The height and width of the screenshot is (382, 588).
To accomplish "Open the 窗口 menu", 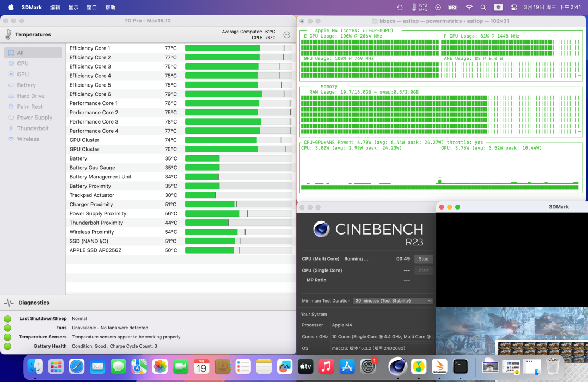I will coord(92,8).
